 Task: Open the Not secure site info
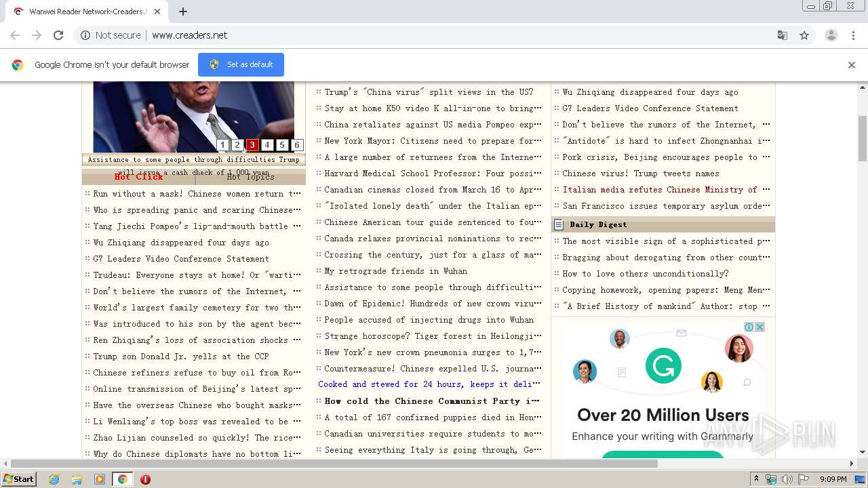[111, 35]
